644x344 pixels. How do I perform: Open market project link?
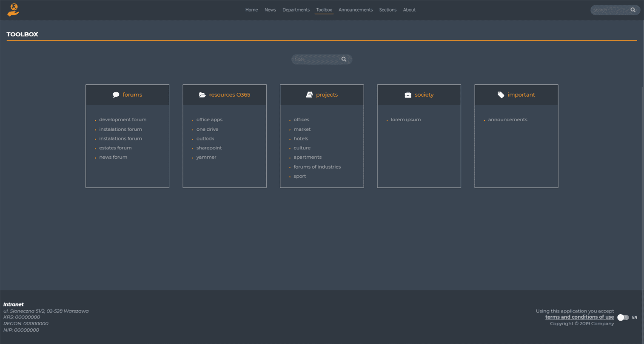point(302,129)
